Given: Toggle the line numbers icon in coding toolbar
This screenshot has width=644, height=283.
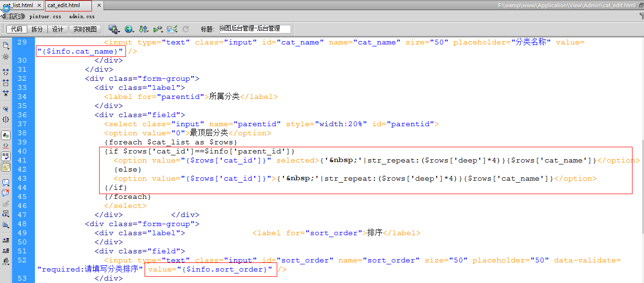Looking at the screenshot, I should [6, 135].
